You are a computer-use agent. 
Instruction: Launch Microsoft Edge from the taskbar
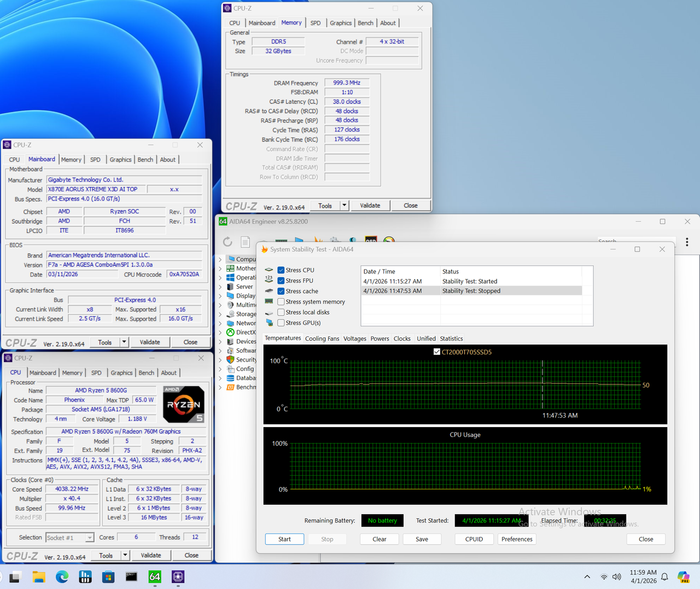coord(62,577)
